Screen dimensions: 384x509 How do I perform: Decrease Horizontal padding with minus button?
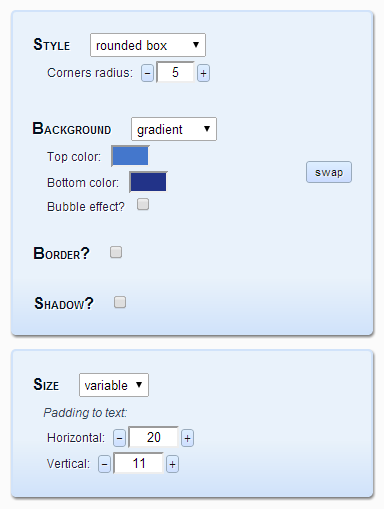tap(119, 438)
